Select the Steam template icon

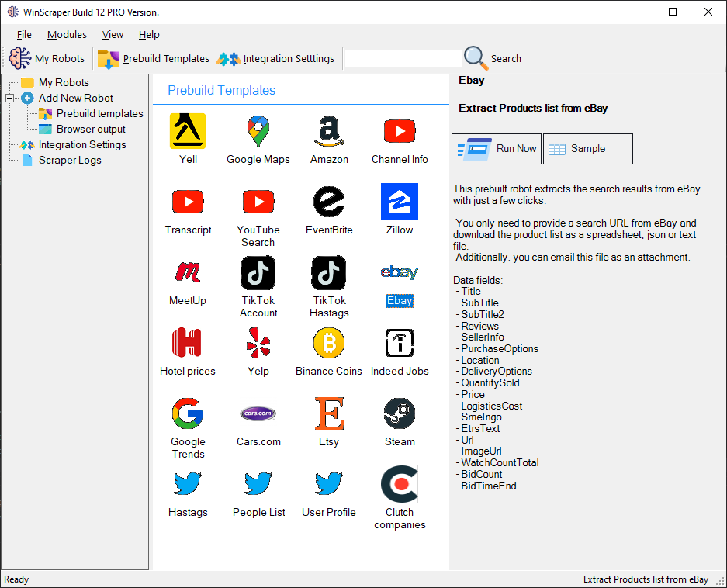(400, 413)
